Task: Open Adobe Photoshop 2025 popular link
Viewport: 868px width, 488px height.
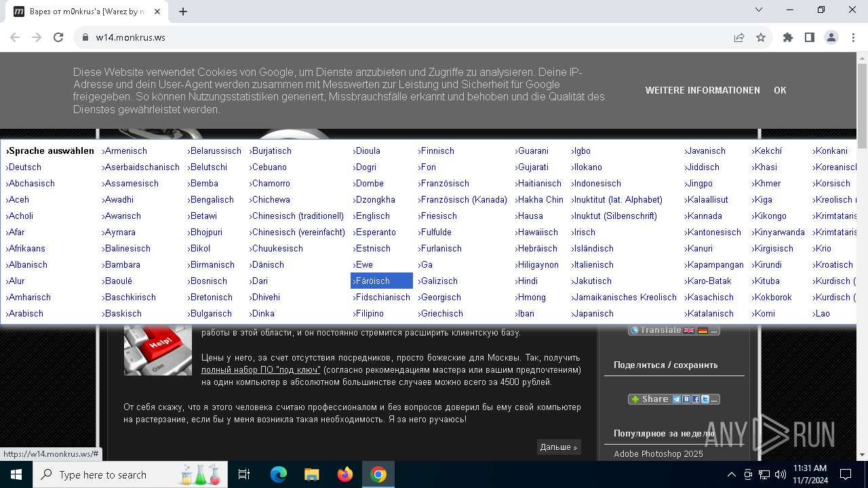Action: [x=658, y=453]
